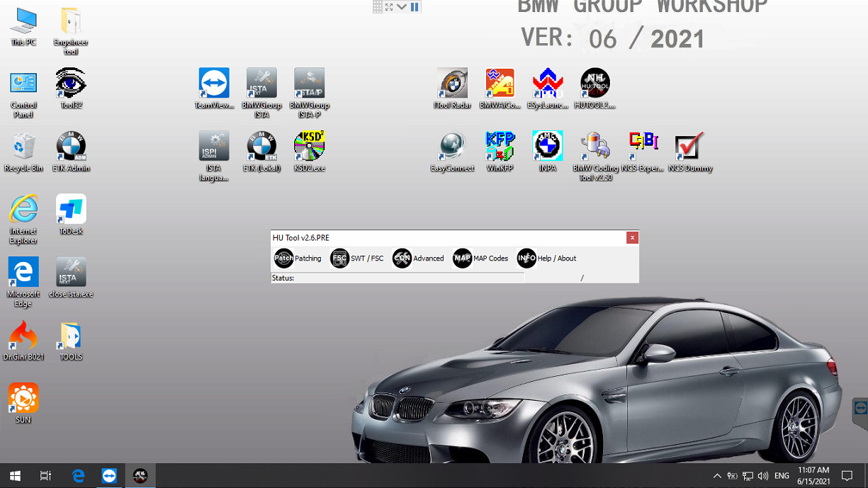Open the Engineer tool folder
Image resolution: width=868 pixels, height=488 pixels.
pos(71,32)
